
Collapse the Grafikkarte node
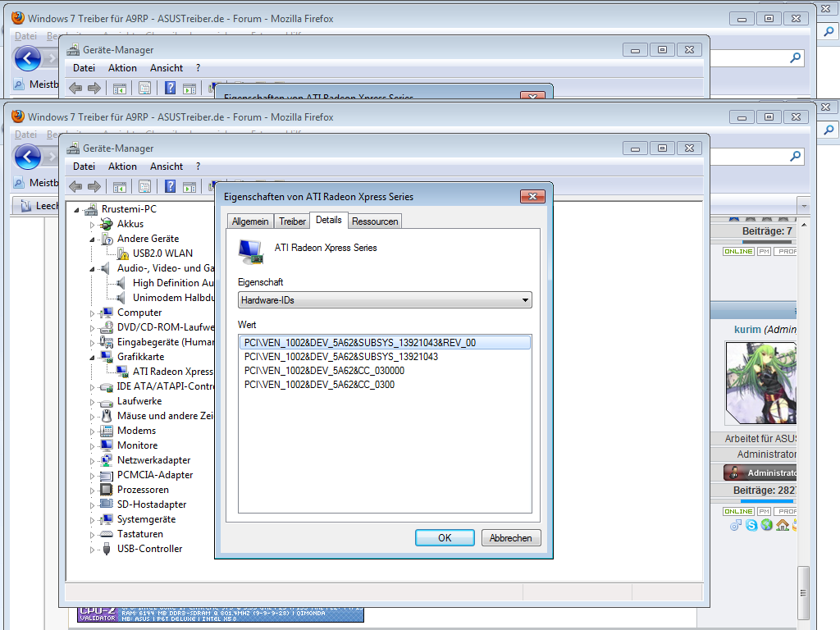pyautogui.click(x=92, y=358)
